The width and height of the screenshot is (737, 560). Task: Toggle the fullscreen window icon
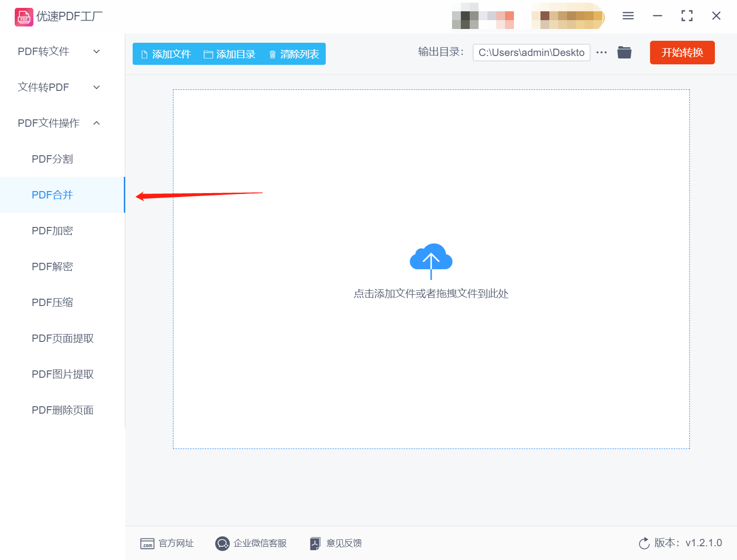(x=687, y=16)
